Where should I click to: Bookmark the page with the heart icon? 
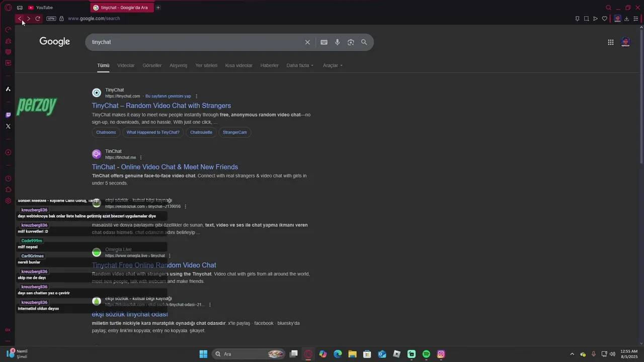click(604, 19)
